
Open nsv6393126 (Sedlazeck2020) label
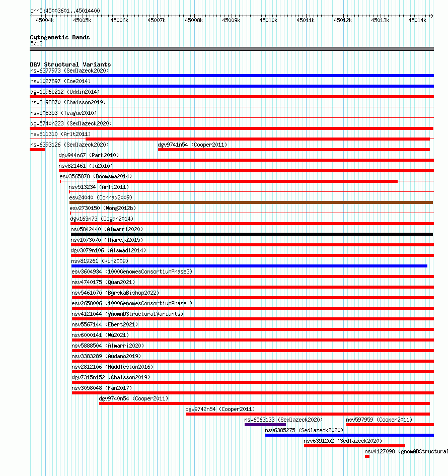69,145
